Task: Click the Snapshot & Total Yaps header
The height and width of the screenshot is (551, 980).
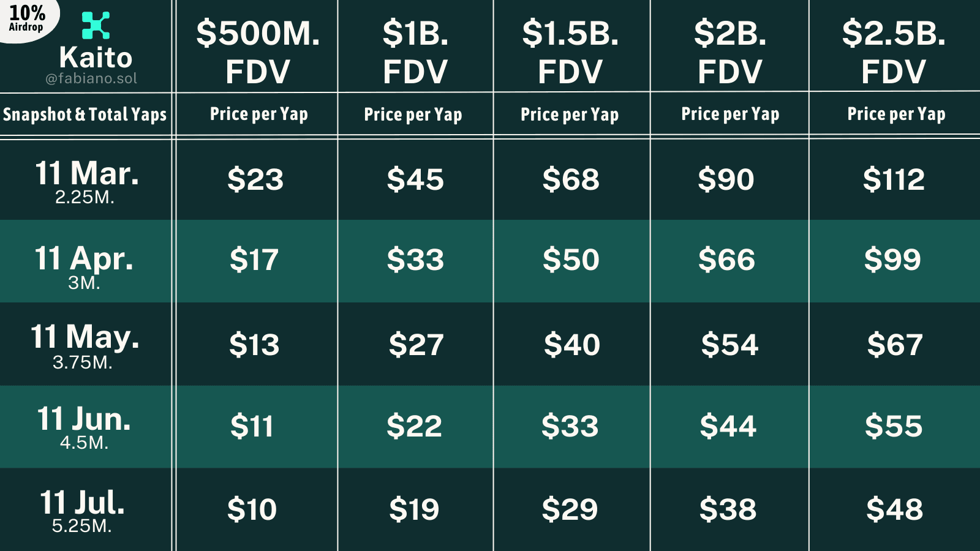Action: [85, 114]
